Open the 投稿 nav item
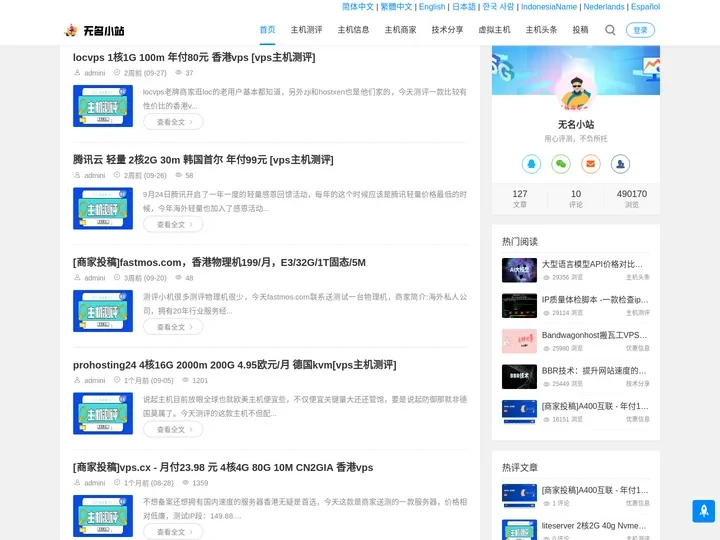The width and height of the screenshot is (720, 540). click(x=580, y=30)
